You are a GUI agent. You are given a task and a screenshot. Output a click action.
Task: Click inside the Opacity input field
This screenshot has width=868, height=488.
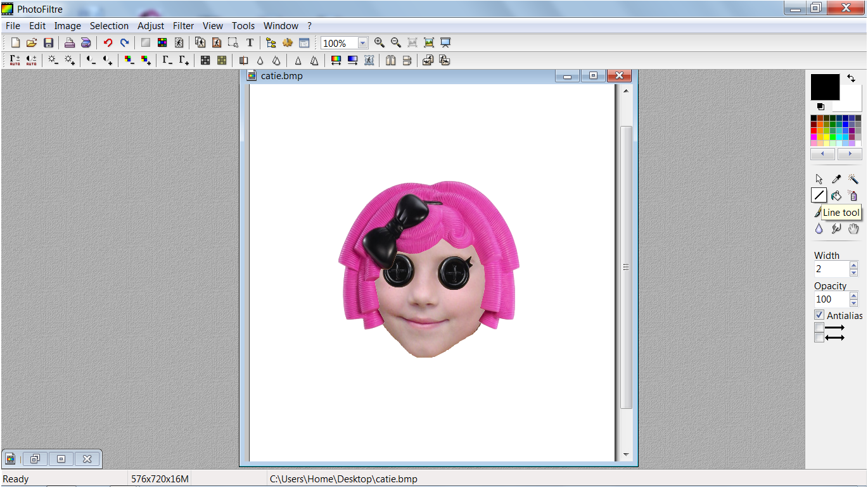click(832, 299)
